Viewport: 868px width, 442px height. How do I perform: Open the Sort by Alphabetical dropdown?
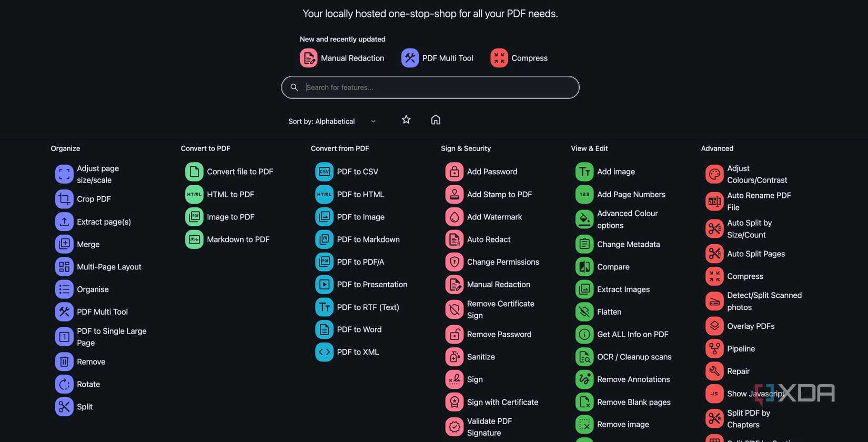click(x=332, y=122)
